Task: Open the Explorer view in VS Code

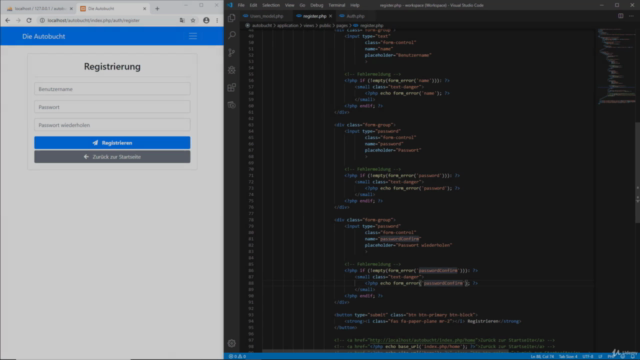Action: click(232, 18)
